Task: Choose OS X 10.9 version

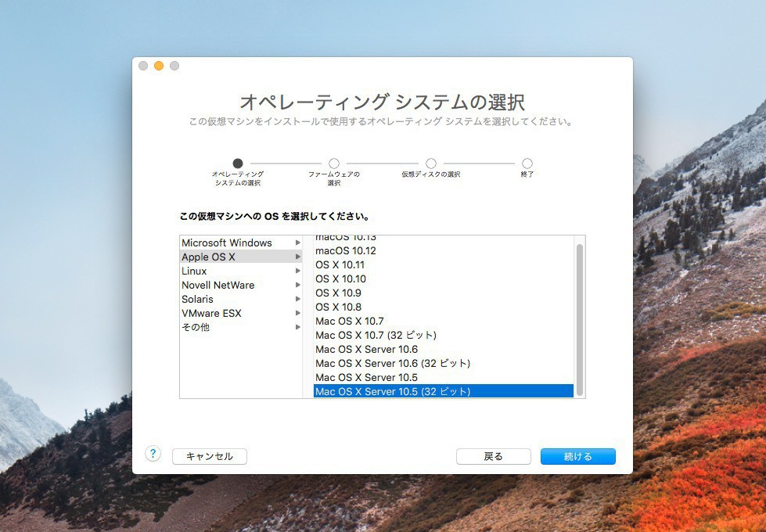Action: pos(444,293)
